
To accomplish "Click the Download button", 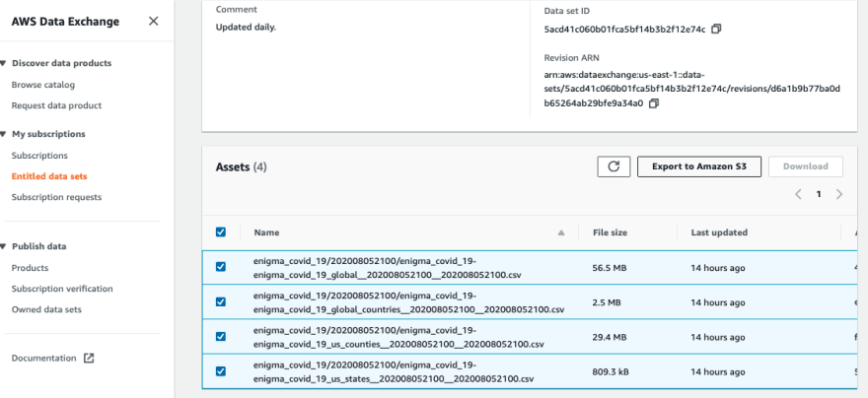I will 806,166.
